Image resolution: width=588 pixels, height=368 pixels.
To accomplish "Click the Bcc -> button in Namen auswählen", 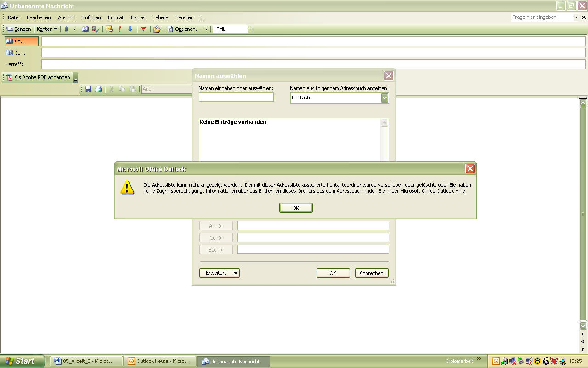I will 216,250.
